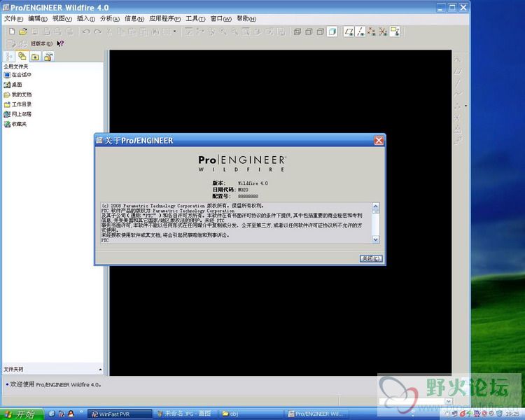Switch to Favorites navigator tab
This screenshot has width=525, height=420.
(35, 57)
